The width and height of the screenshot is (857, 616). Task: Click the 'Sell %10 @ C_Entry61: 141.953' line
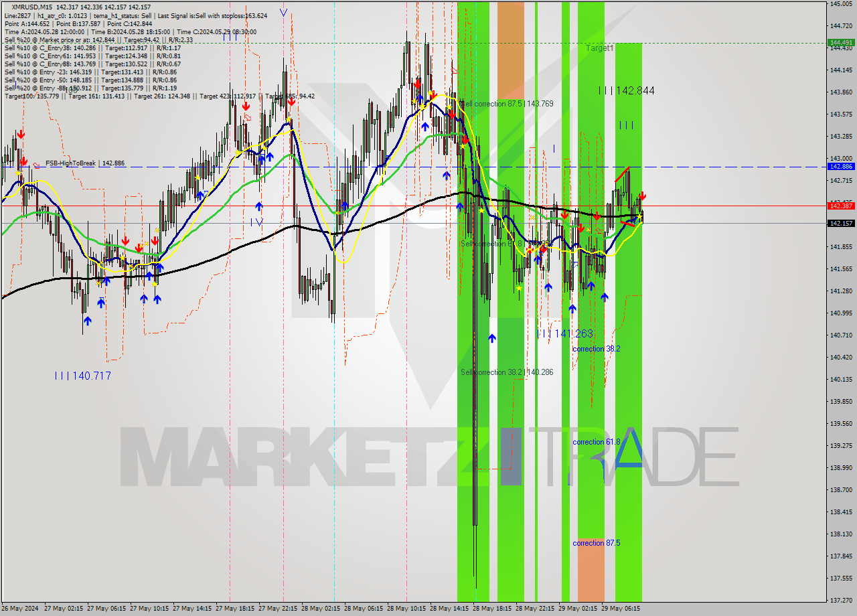92,56
